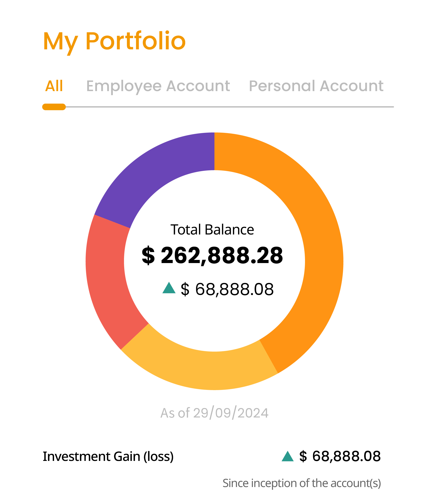Image resolution: width=429 pixels, height=504 pixels.
Task: Switch to Employee Account tab
Action: [158, 86]
